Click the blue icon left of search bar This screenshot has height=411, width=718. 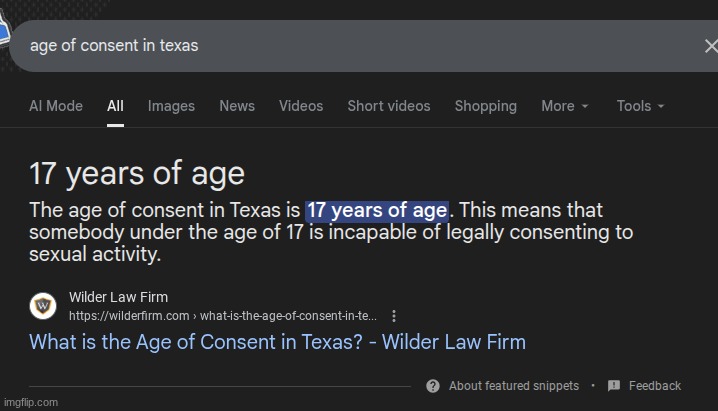[x=4, y=28]
